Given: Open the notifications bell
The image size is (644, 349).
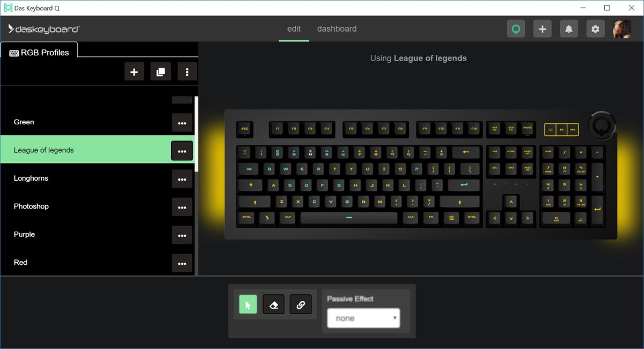Looking at the screenshot, I should click(x=569, y=29).
